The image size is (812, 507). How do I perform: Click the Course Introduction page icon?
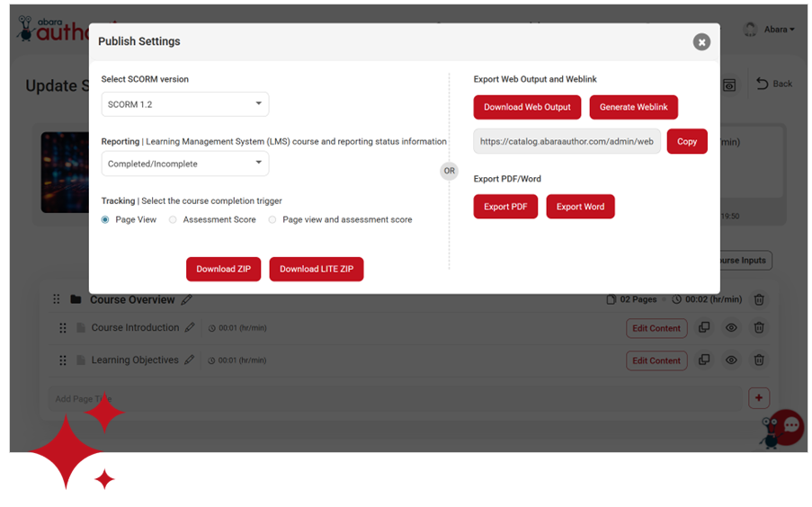pyautogui.click(x=80, y=328)
